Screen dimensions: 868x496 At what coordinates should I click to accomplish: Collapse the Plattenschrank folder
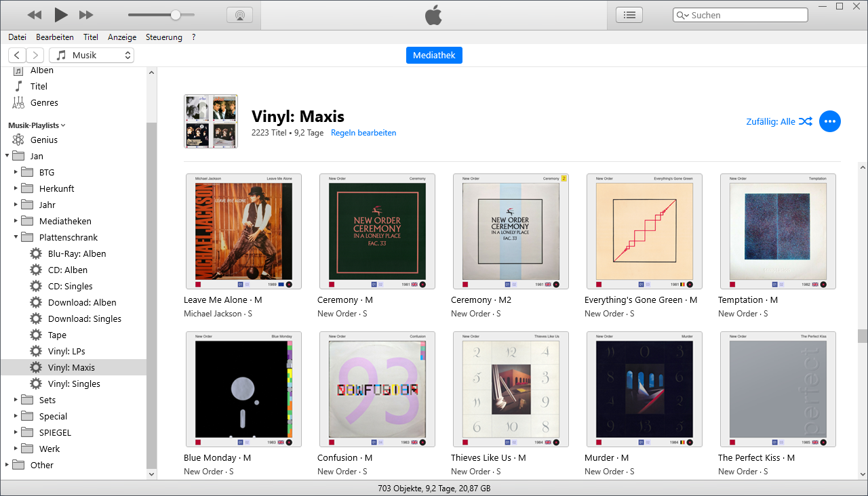coord(16,237)
